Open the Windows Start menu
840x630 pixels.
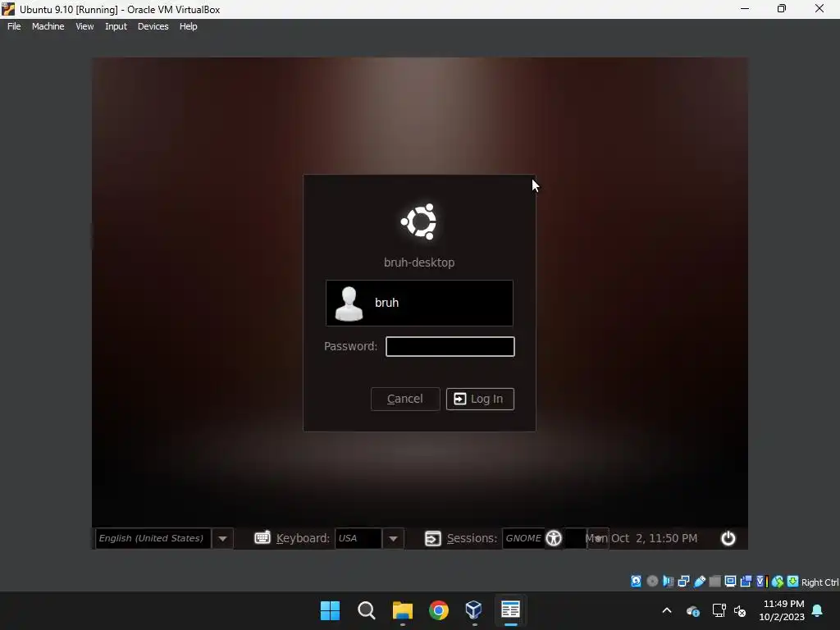tap(330, 610)
